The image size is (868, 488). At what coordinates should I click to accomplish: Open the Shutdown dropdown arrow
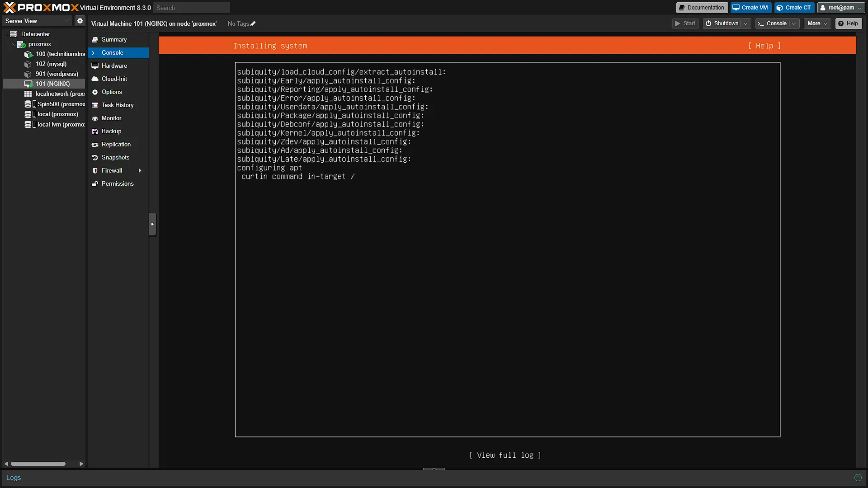click(x=746, y=23)
